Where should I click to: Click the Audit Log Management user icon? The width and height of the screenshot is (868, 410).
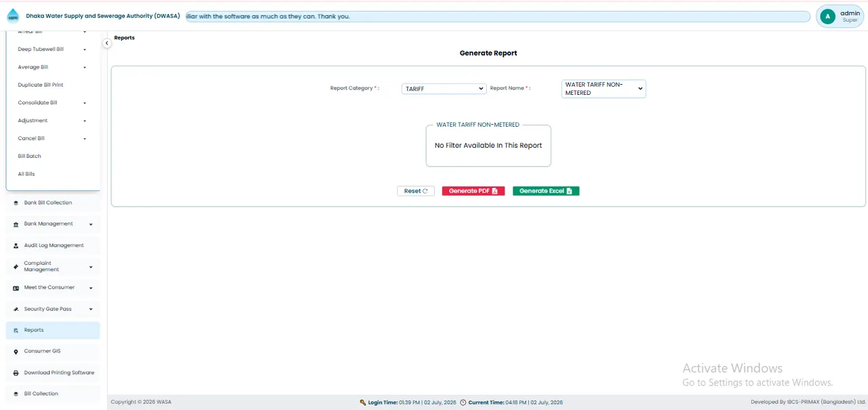(16, 246)
